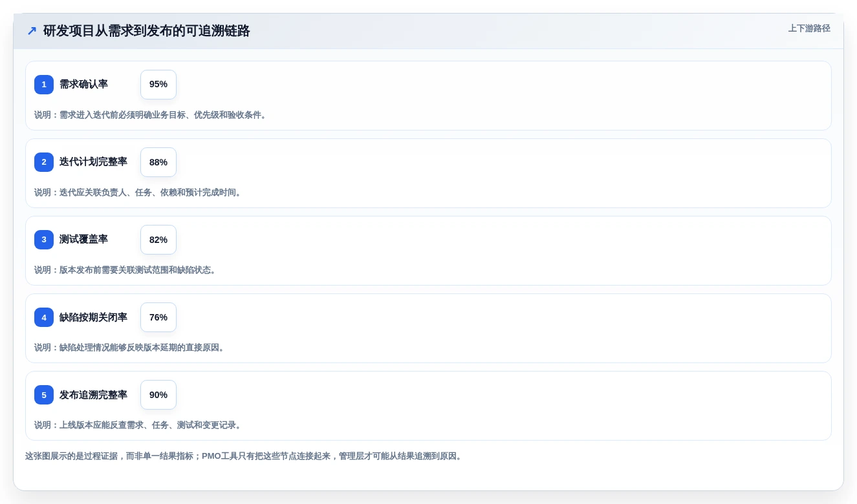Click footer note 这张图展示的是过程证据

244,456
